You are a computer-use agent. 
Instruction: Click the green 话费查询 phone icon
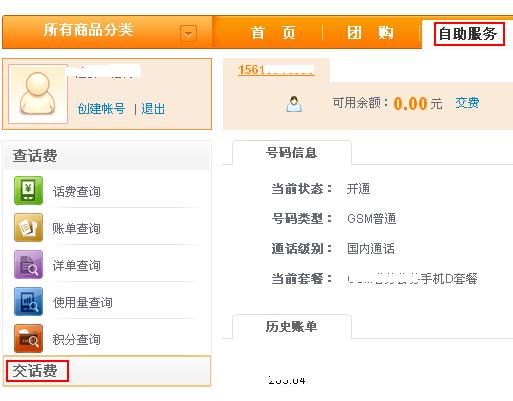click(28, 190)
